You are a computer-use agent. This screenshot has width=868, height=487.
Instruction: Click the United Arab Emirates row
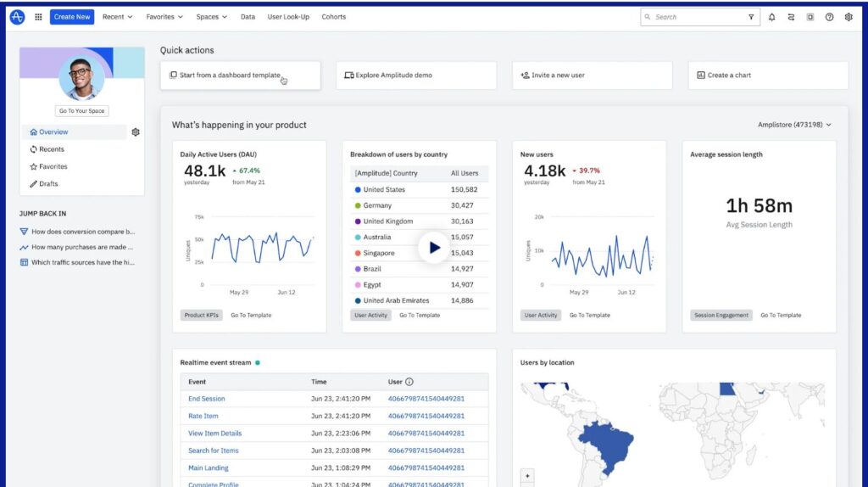coord(419,301)
